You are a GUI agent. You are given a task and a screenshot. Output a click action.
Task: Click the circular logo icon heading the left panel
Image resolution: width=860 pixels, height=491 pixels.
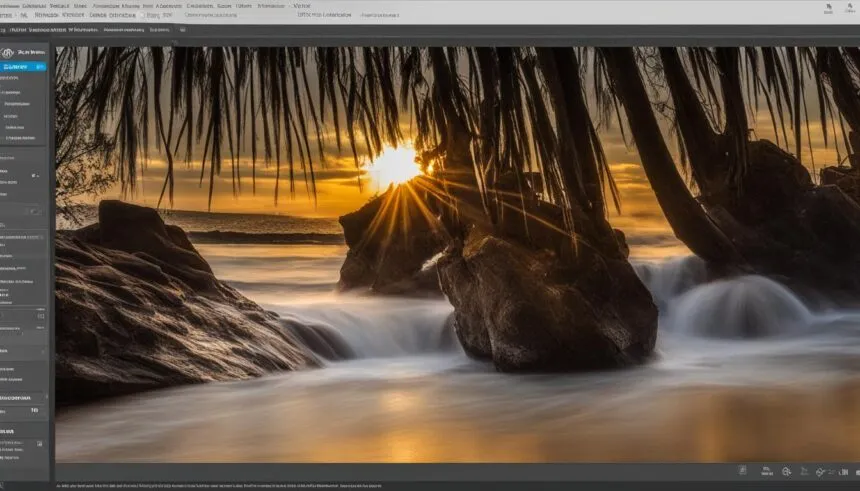pos(8,52)
